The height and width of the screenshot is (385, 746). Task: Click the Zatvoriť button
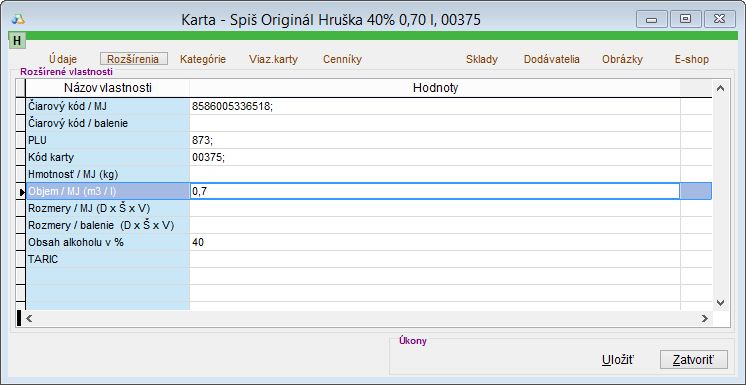pyautogui.click(x=694, y=360)
